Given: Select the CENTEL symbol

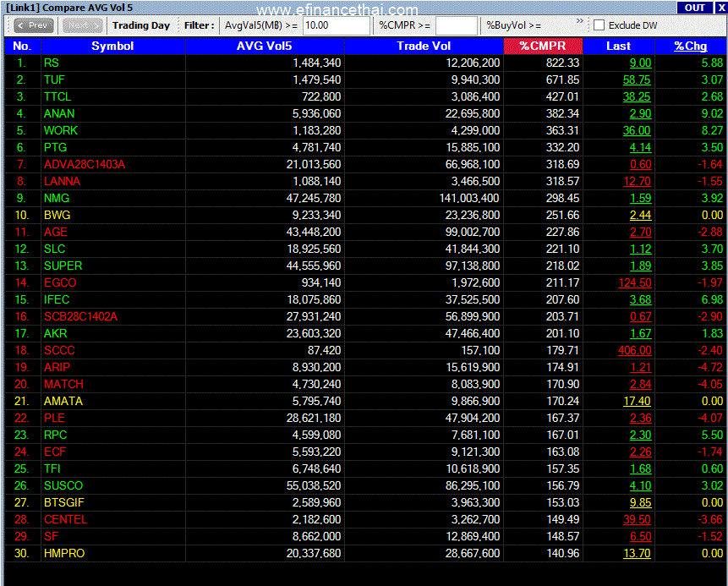Looking at the screenshot, I should (x=65, y=519).
